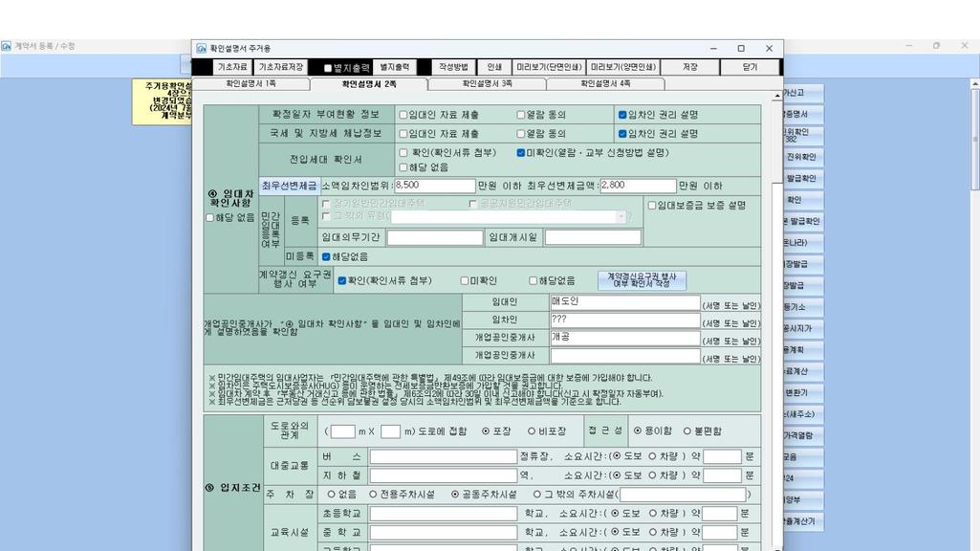Click the dialog's vertical scrollbar up arrow
The height and width of the screenshot is (551, 980).
[x=777, y=97]
